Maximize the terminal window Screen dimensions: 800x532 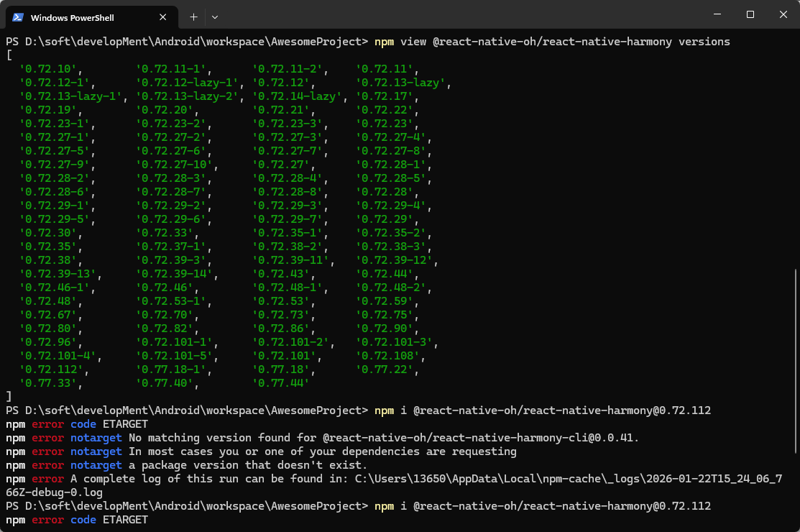point(750,14)
